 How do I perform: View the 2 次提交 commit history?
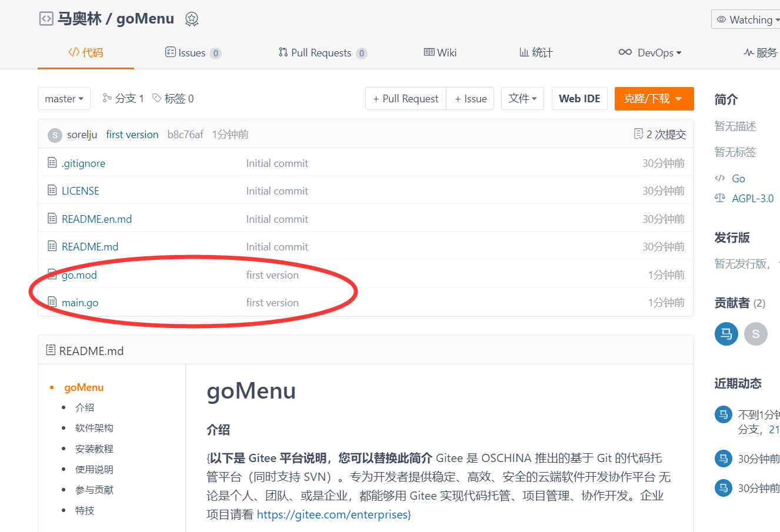pyautogui.click(x=660, y=135)
